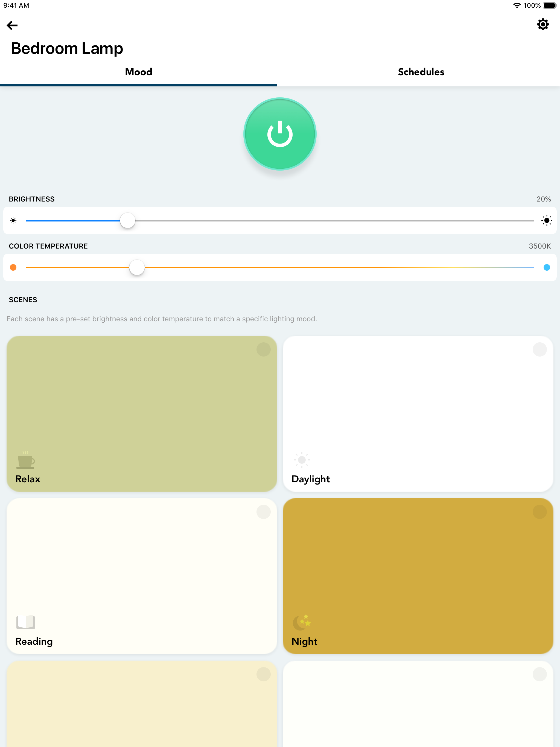
Task: Select the Reading scene radio circle
Action: tap(263, 512)
